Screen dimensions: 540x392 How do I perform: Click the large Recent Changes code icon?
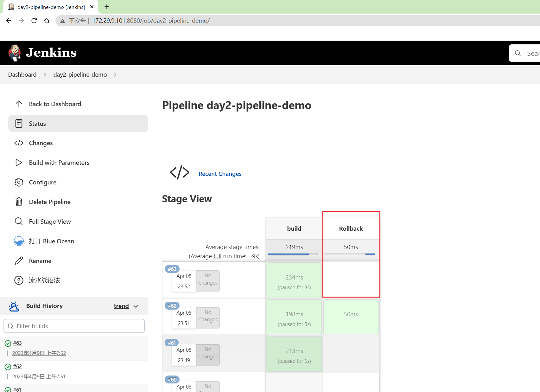pos(180,172)
